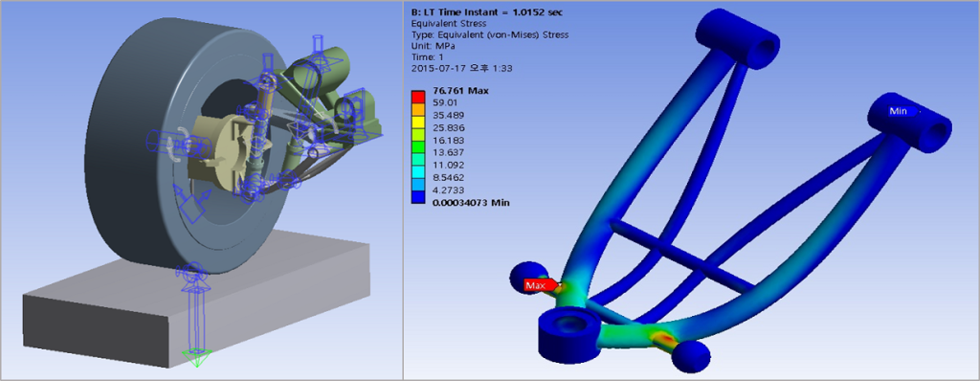Click the green ground-joint symbol below the wheel
980x381 pixels.
point(196,358)
